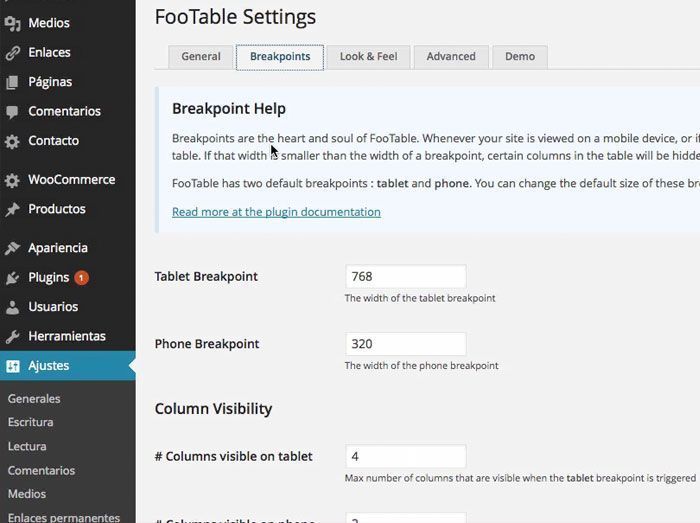Click the Páginas pages icon
This screenshot has height=523, width=700.
[12, 82]
